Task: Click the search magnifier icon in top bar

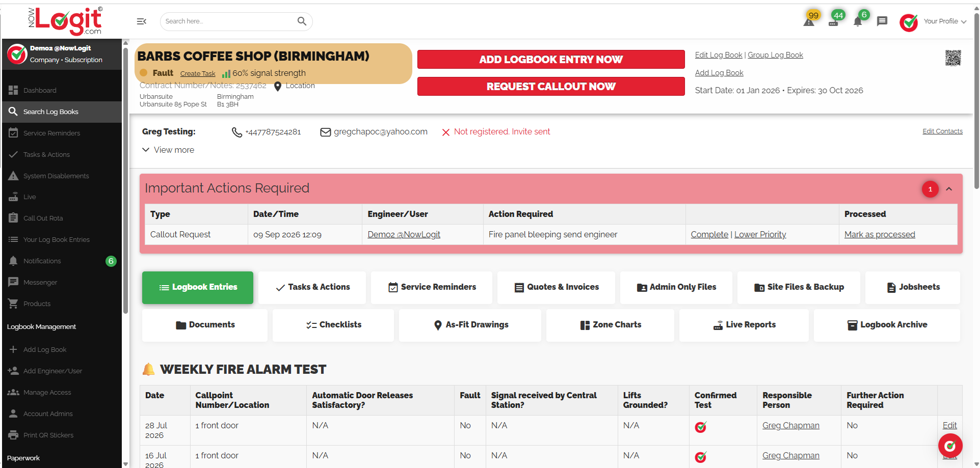Action: [302, 21]
